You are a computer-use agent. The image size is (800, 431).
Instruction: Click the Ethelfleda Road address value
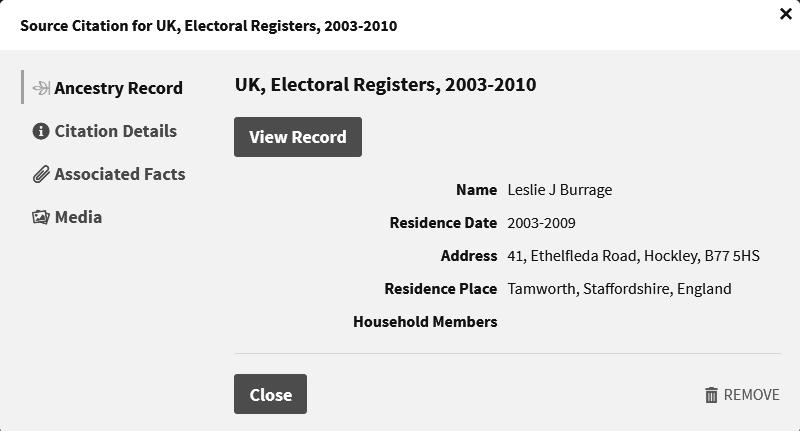[x=633, y=256]
